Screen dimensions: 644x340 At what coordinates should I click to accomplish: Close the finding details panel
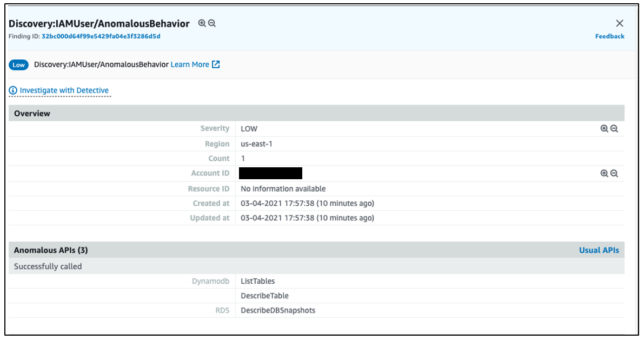point(620,23)
